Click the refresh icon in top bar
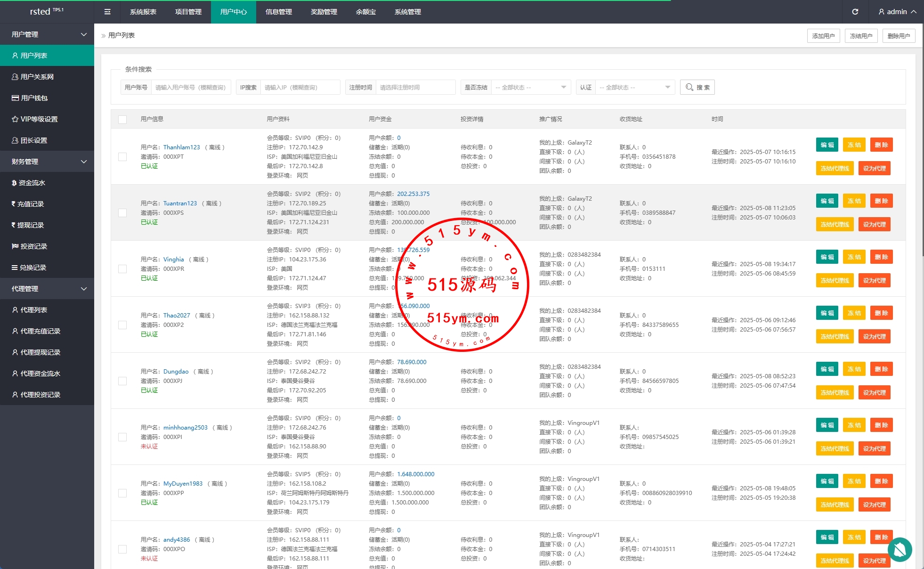 tap(855, 12)
